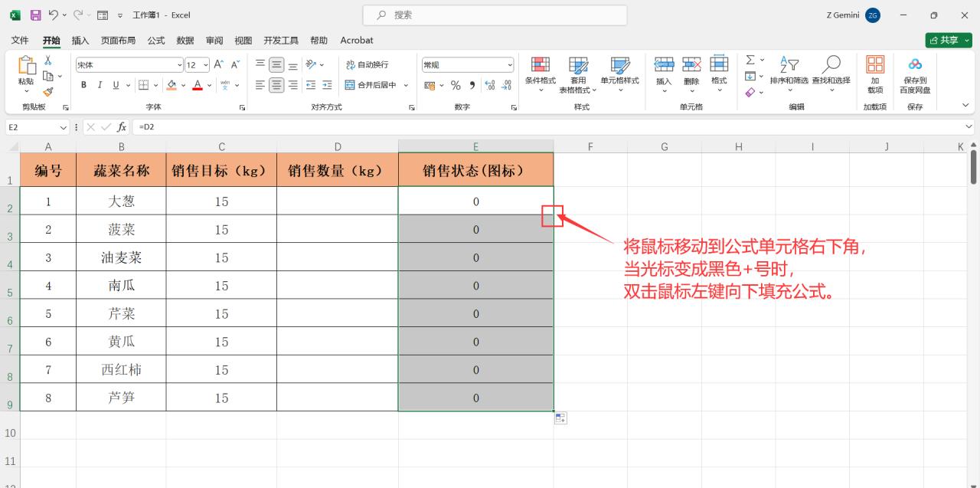Click the 删除 delete cells button
This screenshot has width=980, height=488.
(x=691, y=74)
